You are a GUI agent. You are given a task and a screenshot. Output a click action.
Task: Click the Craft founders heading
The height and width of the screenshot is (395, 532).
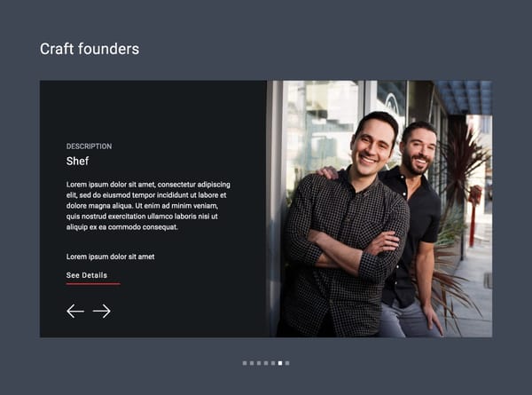tap(90, 49)
